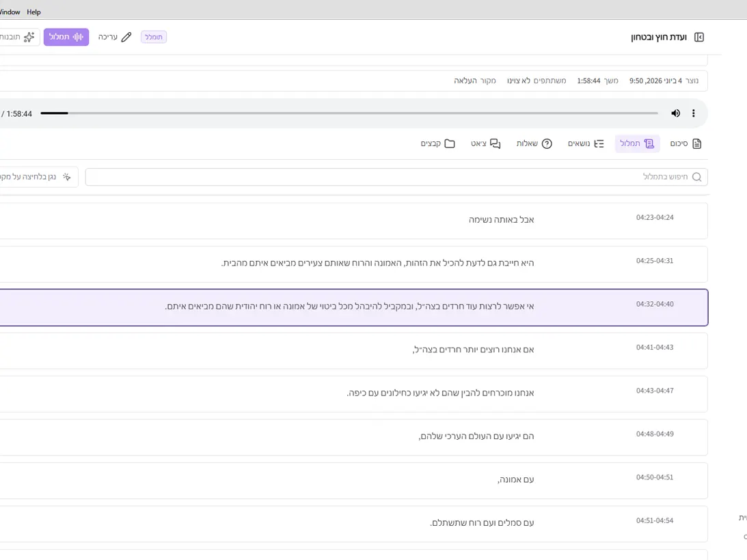747x560 pixels.
Task: Toggle play-on-click option נגן בלחיצה
Action: point(38,177)
